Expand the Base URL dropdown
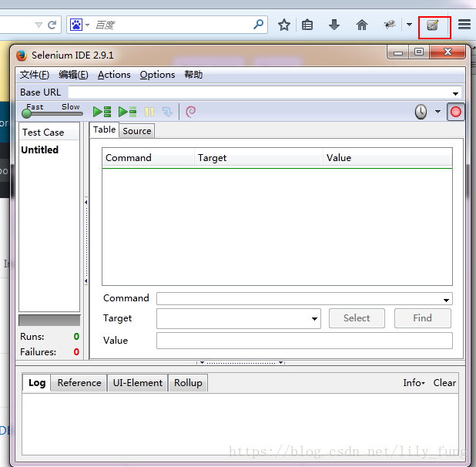 pos(455,93)
